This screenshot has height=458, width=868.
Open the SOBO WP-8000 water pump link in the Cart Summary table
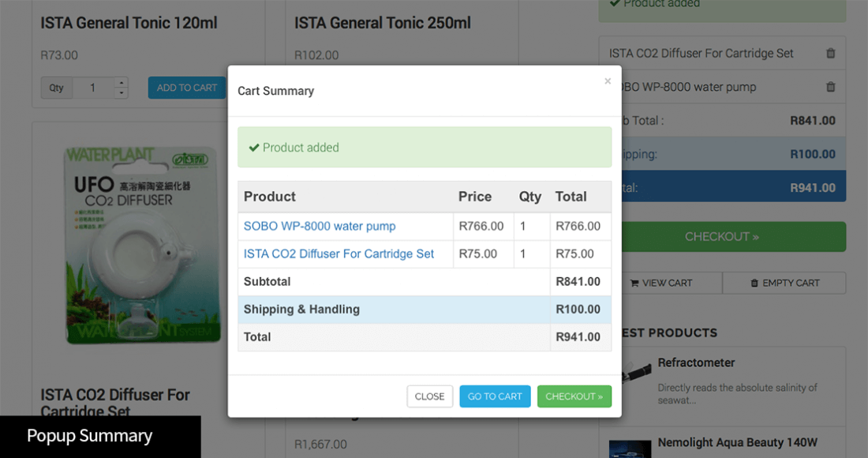pos(320,226)
